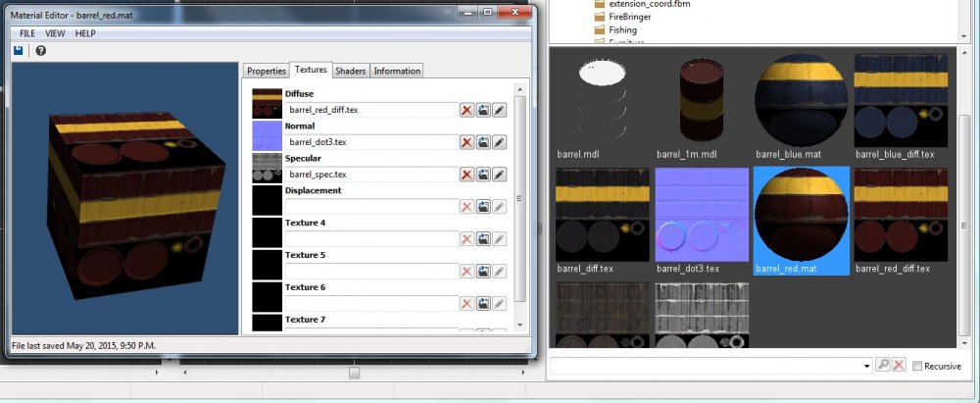
Task: Remove the Diffuse texture with the red X
Action: pyautogui.click(x=466, y=110)
